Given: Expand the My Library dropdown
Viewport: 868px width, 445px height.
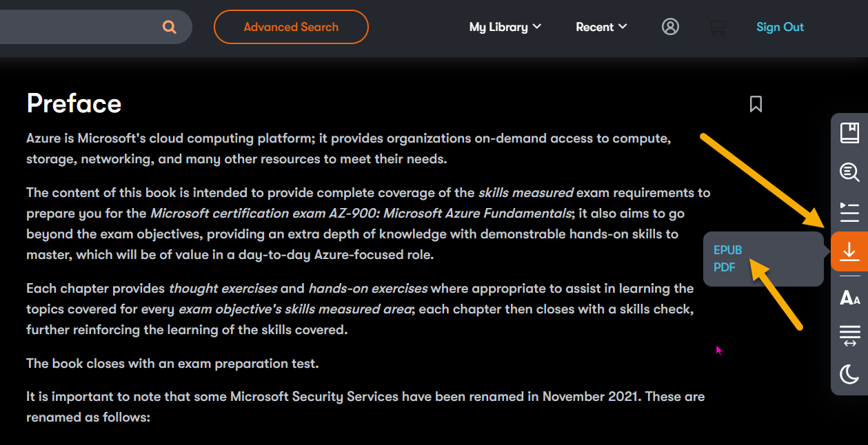Looking at the screenshot, I should click(505, 27).
